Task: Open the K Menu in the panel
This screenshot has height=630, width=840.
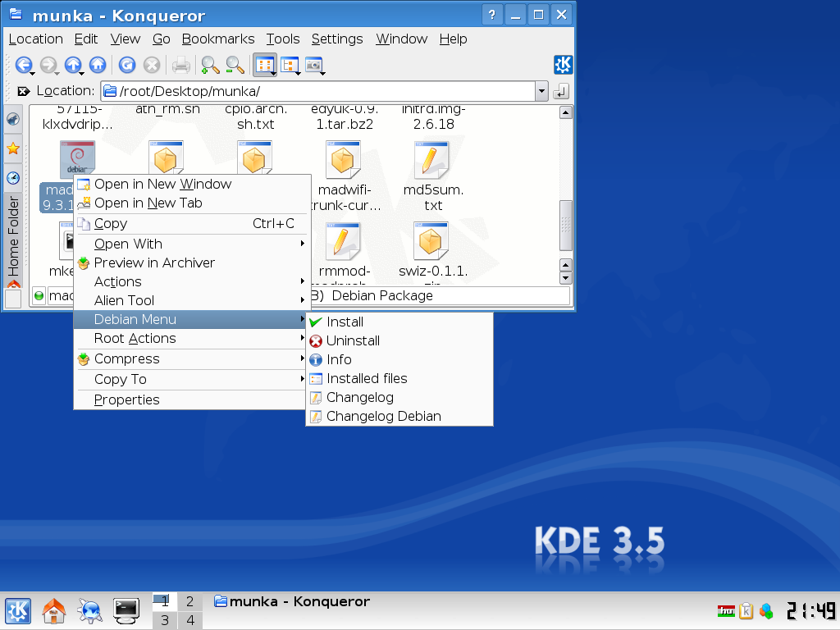Action: click(18, 610)
